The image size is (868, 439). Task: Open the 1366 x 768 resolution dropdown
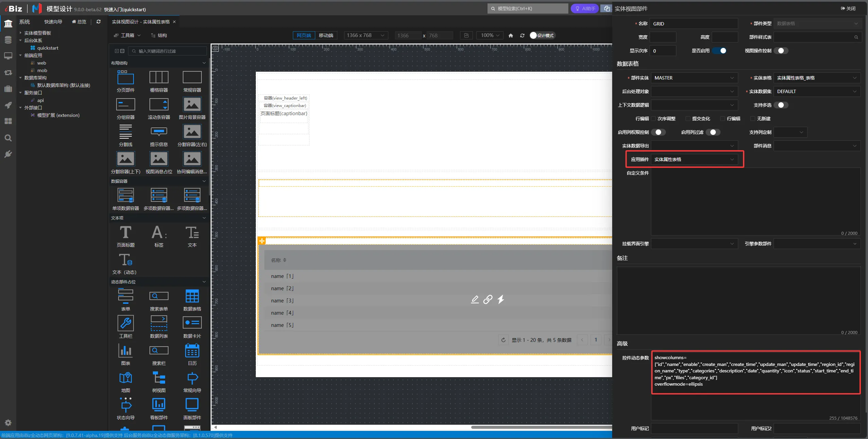coord(366,35)
